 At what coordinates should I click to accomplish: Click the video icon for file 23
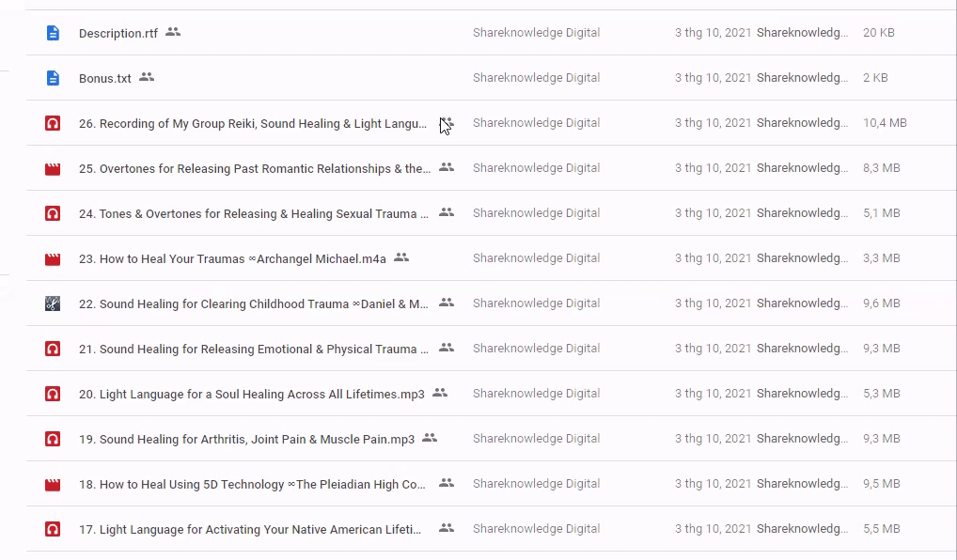pyautogui.click(x=53, y=258)
